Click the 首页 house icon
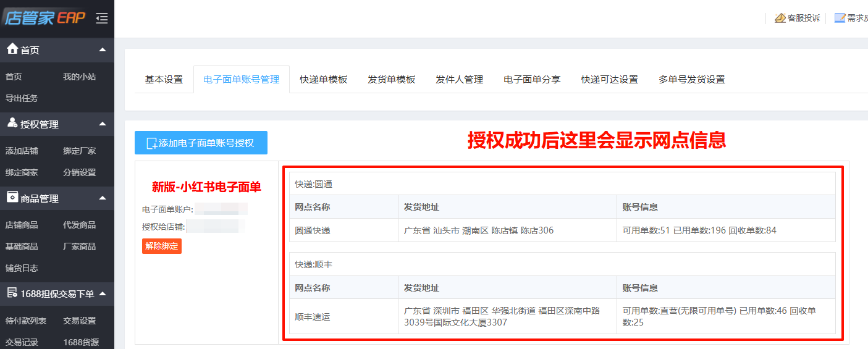868x349 pixels. pyautogui.click(x=12, y=49)
